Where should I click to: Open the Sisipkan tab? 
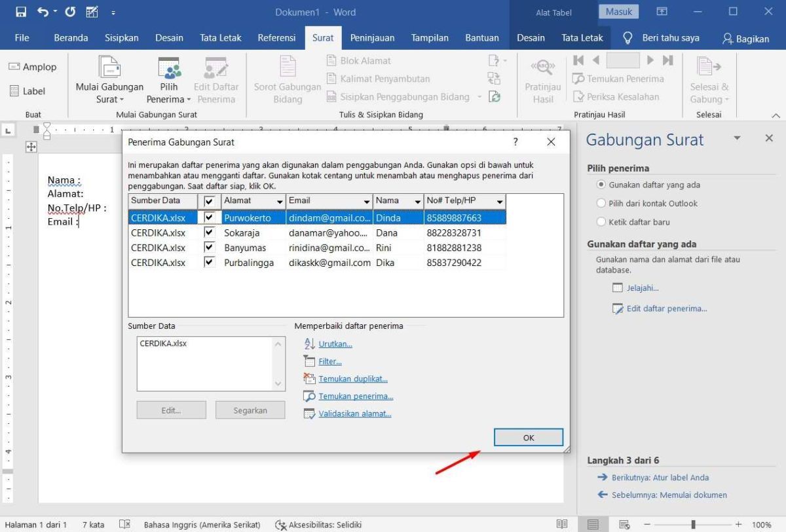coord(122,38)
